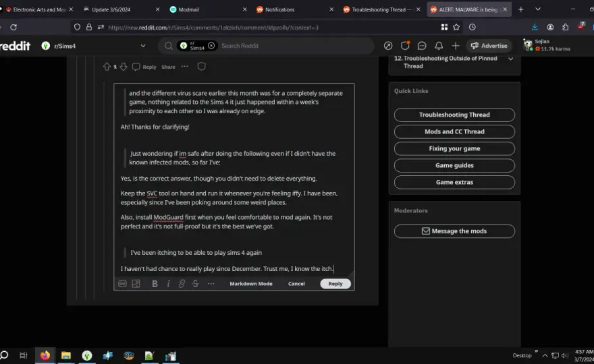Image resolution: width=594 pixels, height=364 pixels.
Task: Open the Game extras quick link
Action: click(454, 182)
